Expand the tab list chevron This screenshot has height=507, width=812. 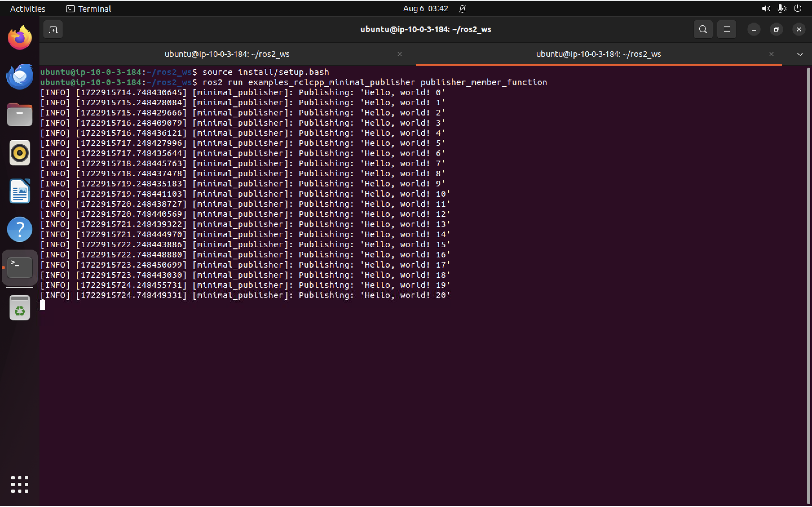point(800,54)
